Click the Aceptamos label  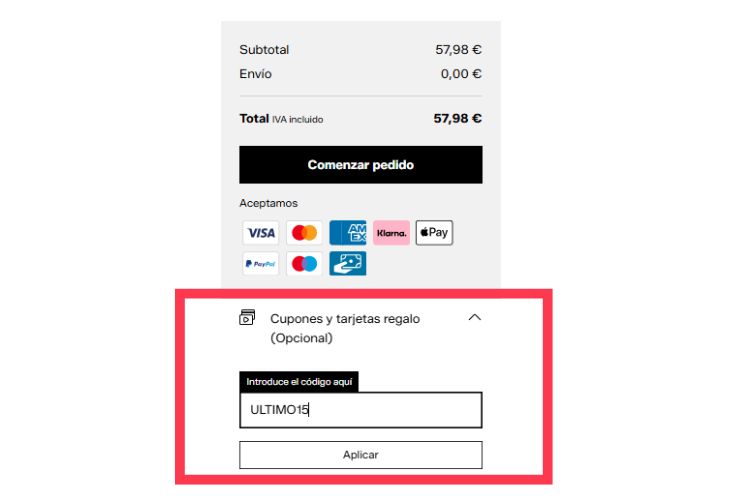click(268, 203)
